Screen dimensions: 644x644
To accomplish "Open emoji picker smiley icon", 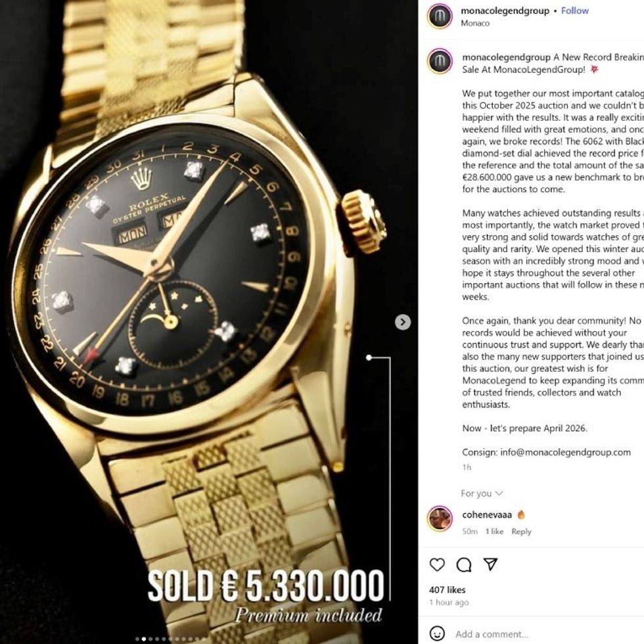I will (436, 633).
